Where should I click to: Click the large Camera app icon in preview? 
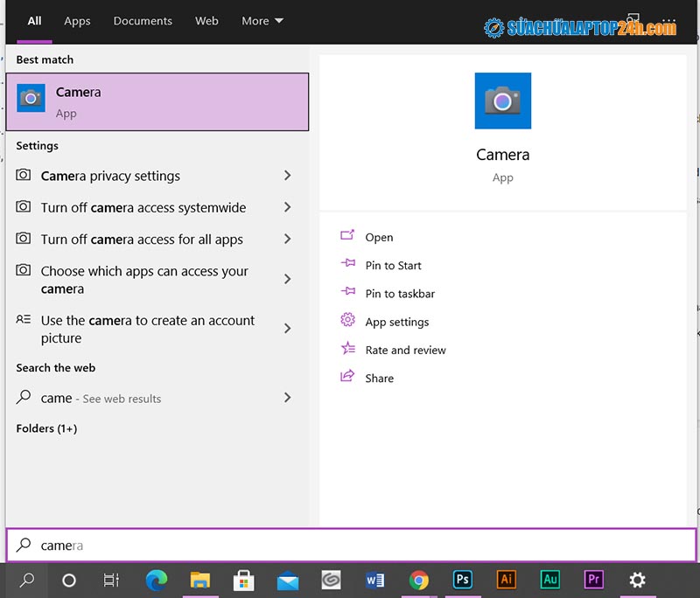[502, 101]
